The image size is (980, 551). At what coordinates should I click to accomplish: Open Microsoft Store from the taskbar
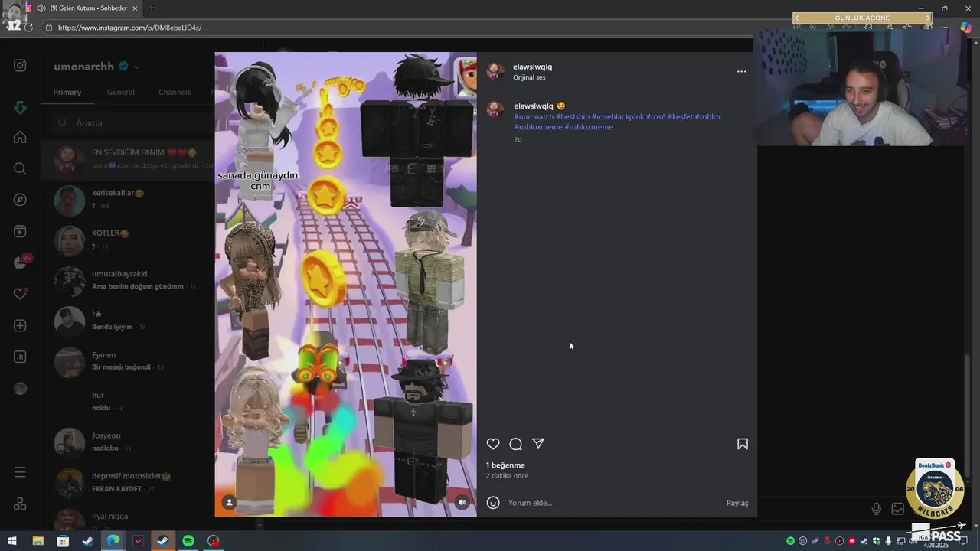point(63,541)
